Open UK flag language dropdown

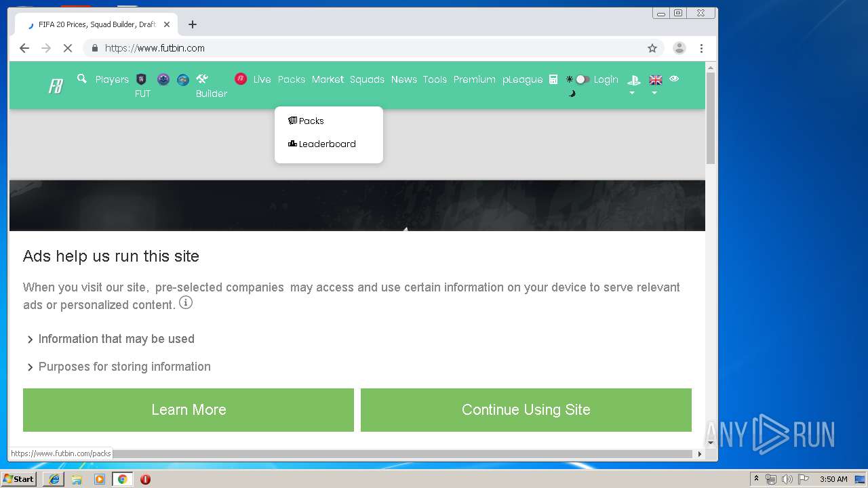(x=655, y=85)
